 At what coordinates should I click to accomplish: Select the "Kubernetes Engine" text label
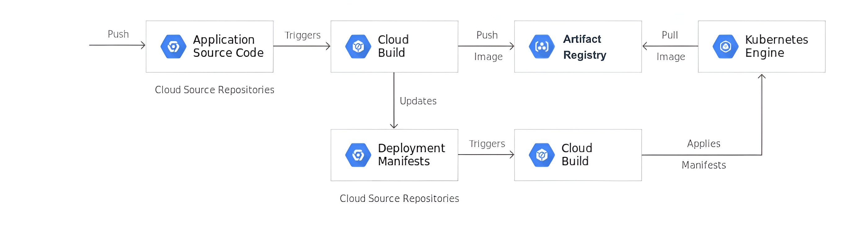[776, 46]
